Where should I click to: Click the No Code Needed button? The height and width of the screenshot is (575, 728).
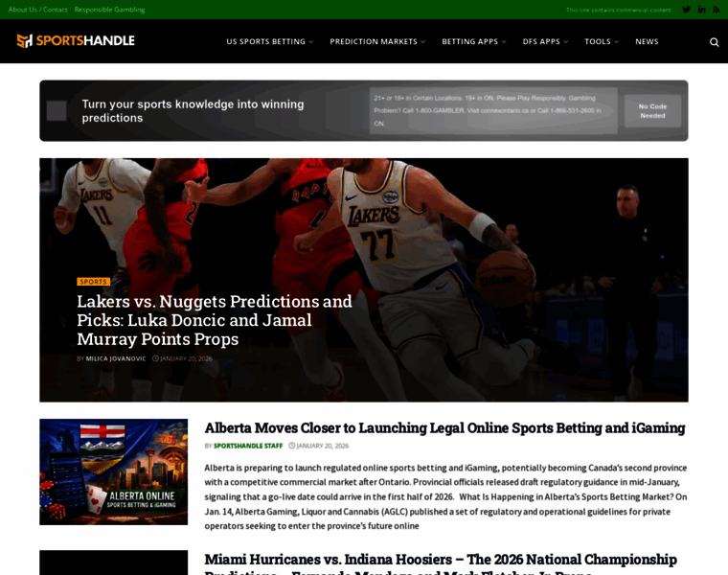click(652, 111)
